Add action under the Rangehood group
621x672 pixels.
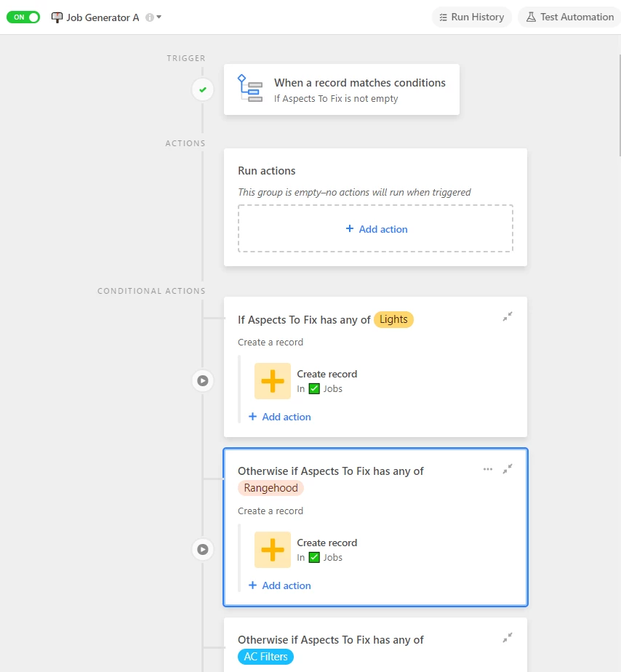280,586
